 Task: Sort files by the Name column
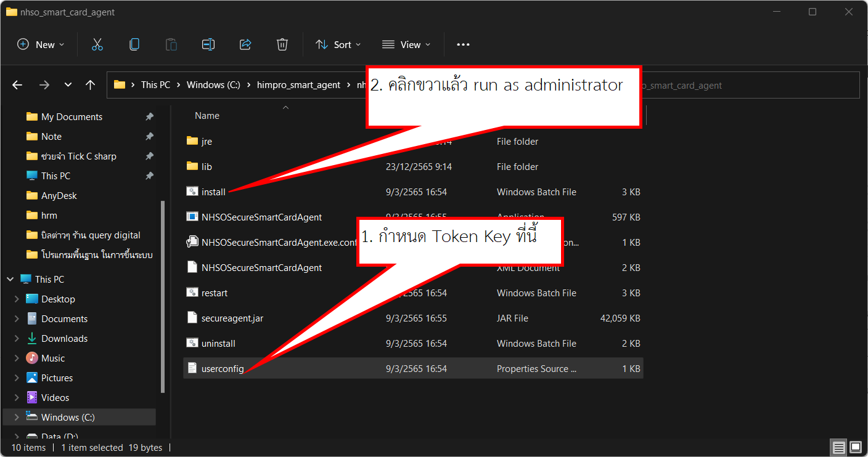207,115
